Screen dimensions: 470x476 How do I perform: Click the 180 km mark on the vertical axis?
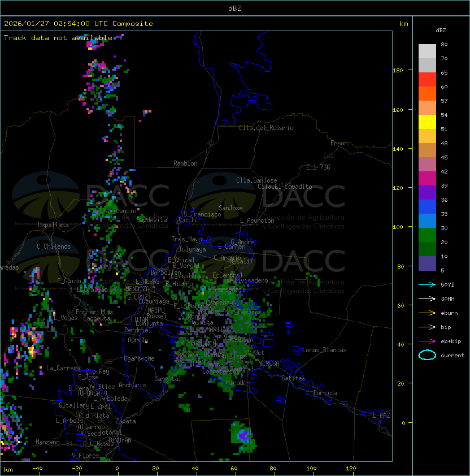click(397, 70)
